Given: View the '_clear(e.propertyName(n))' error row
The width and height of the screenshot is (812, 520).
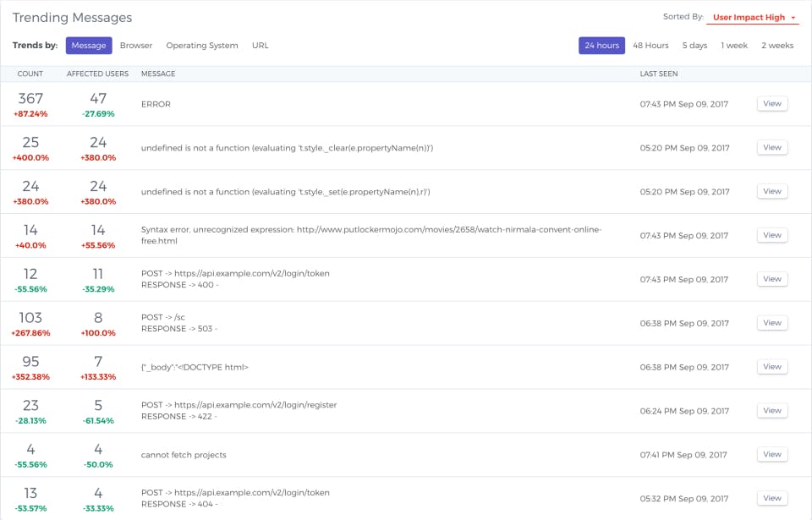Looking at the screenshot, I should click(x=771, y=147).
